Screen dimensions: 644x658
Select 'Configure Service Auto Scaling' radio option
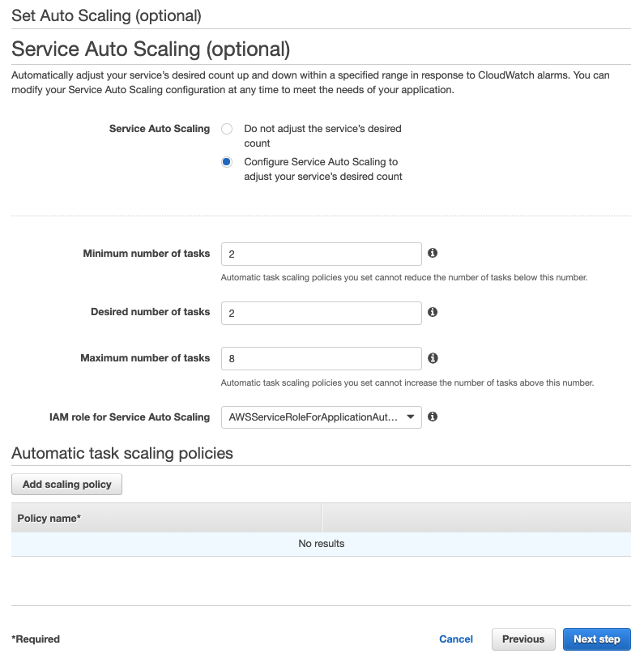click(227, 162)
